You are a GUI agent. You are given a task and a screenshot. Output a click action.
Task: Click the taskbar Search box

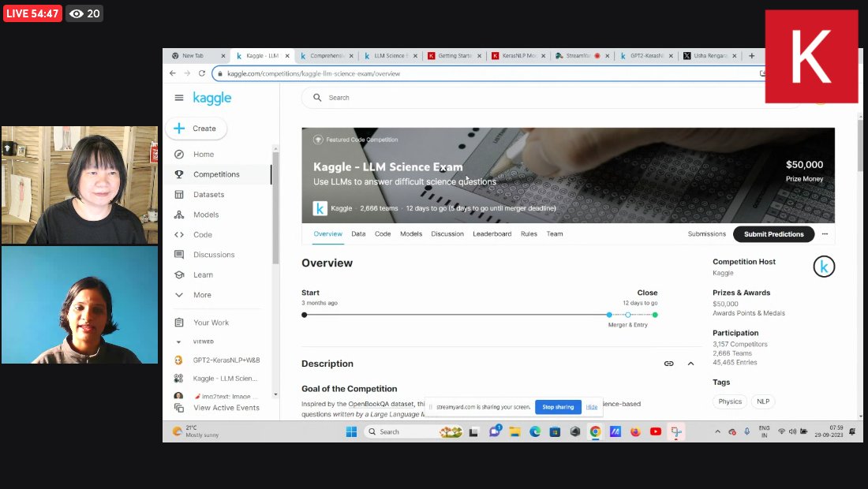[414, 432]
